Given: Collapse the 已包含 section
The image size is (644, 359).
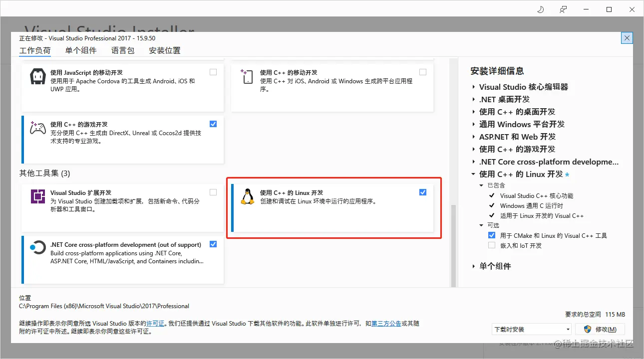Looking at the screenshot, I should click(481, 185).
